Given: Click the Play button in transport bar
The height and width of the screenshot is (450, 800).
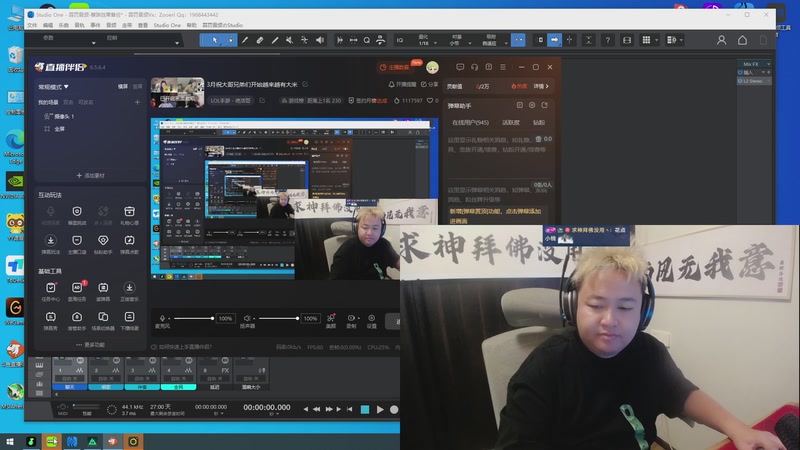Looking at the screenshot, I should (x=380, y=409).
